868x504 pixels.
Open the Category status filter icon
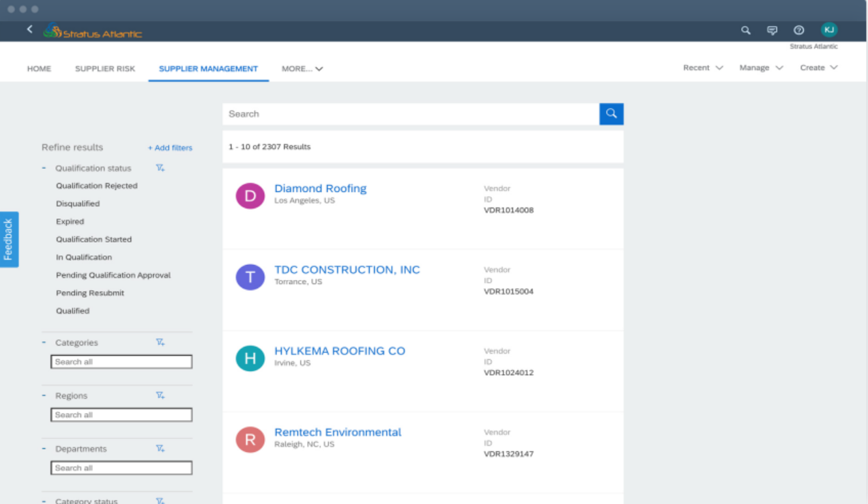coord(160,501)
